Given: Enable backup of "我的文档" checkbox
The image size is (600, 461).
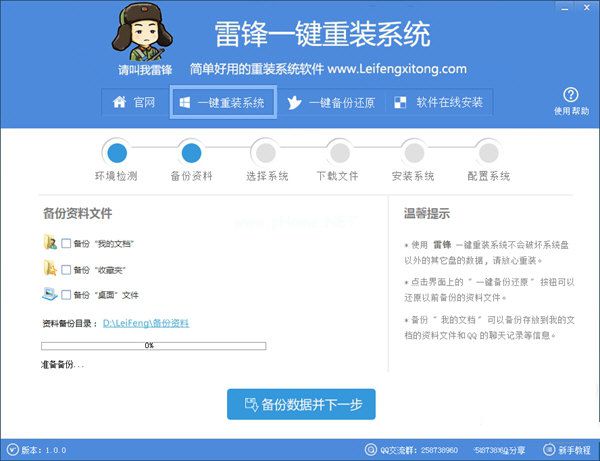Looking at the screenshot, I should (66, 243).
